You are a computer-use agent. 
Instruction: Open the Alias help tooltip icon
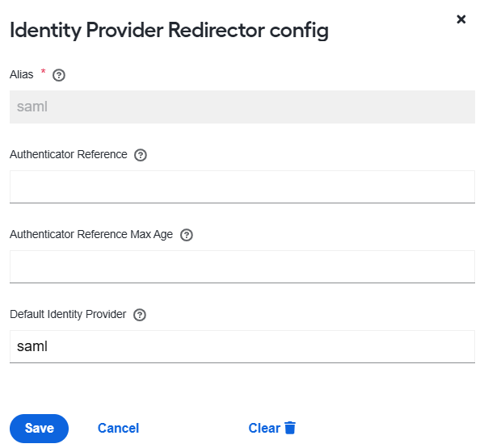point(59,75)
